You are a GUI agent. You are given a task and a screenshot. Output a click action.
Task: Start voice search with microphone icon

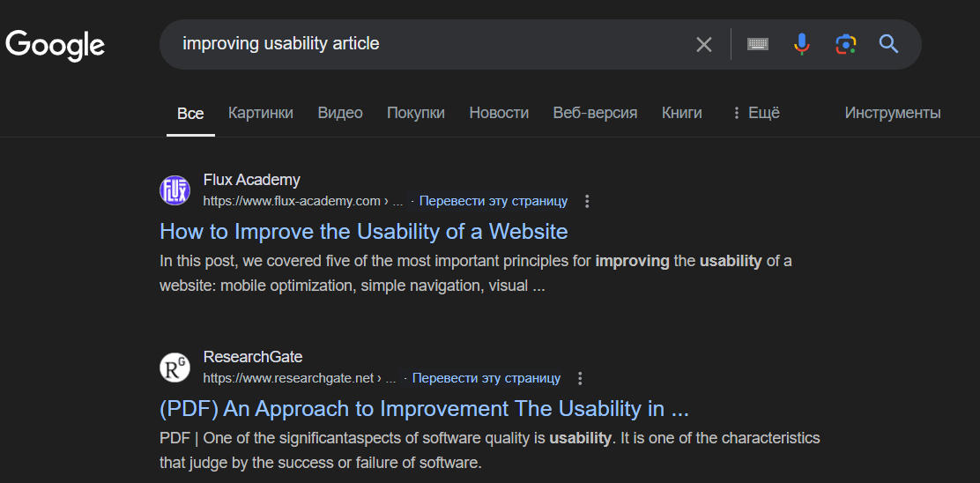tap(801, 44)
